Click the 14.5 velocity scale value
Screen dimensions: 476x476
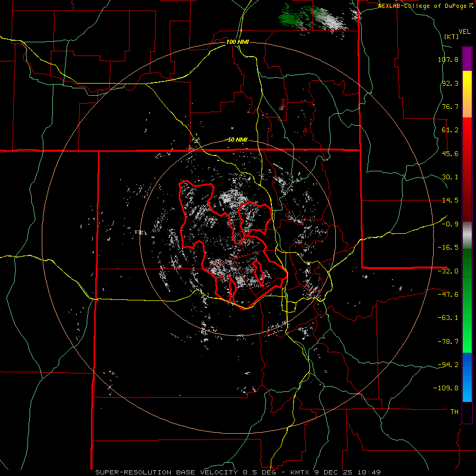click(x=450, y=200)
